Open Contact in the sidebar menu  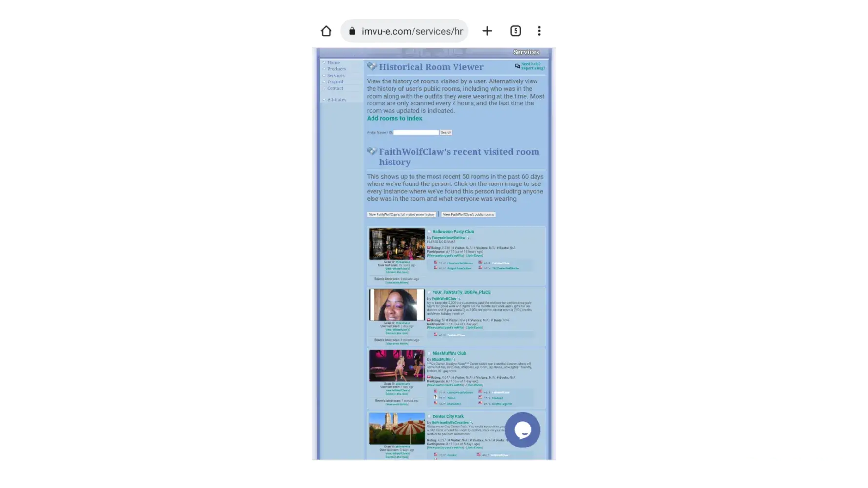point(335,88)
